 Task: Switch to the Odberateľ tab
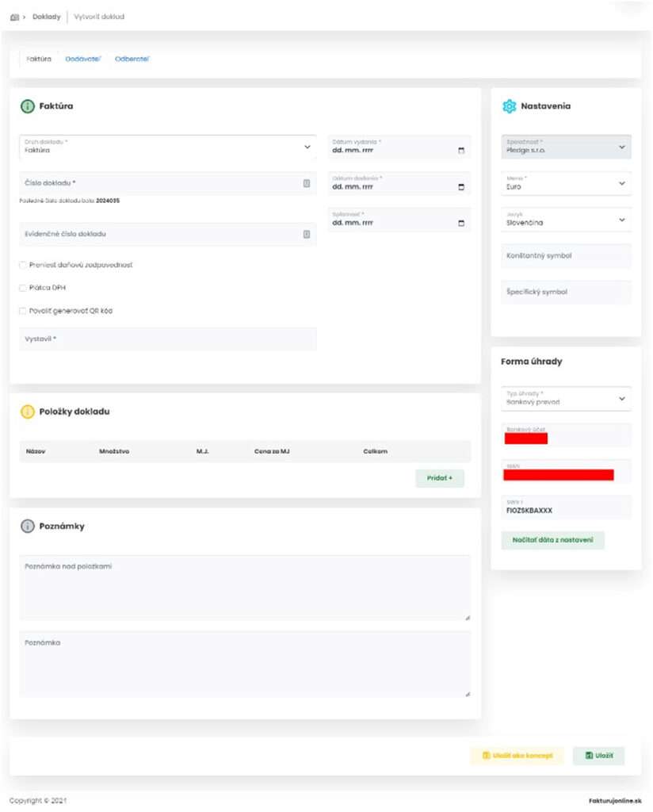coord(132,59)
